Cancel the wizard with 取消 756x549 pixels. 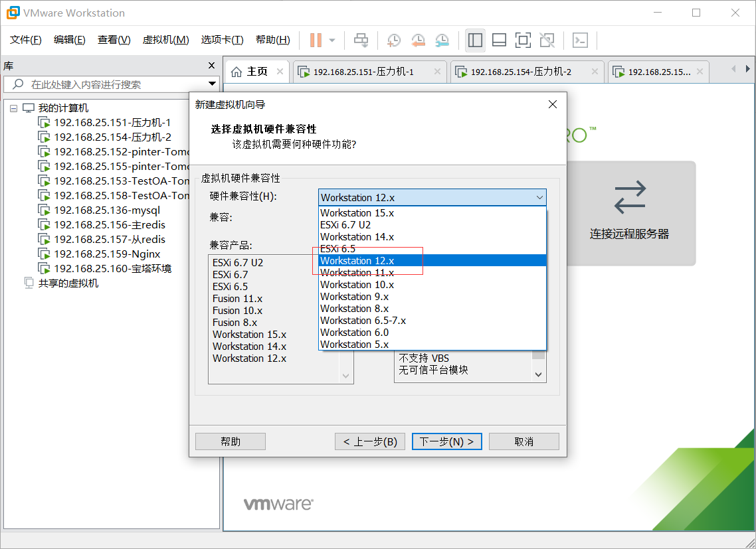[x=524, y=441]
